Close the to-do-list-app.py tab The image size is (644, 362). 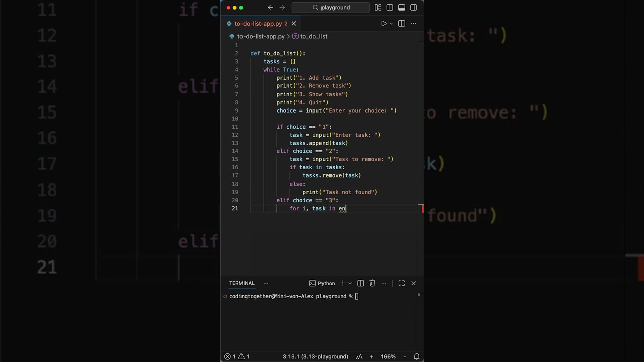294,24
